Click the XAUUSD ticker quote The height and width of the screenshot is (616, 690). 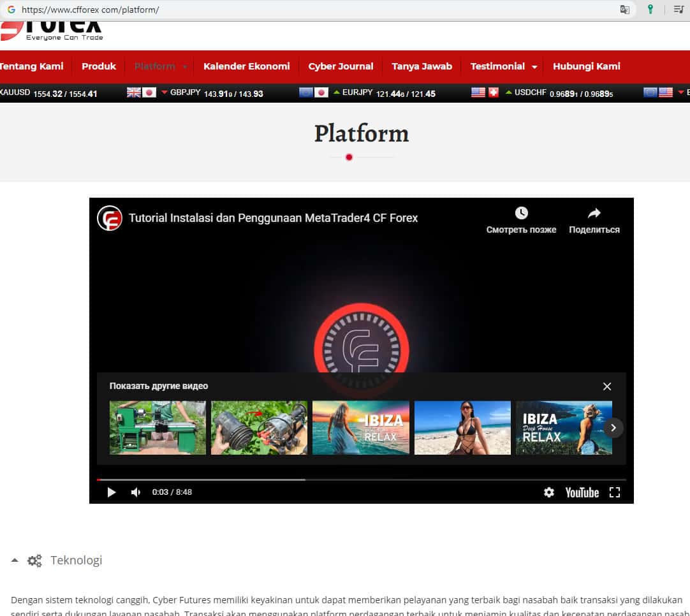click(x=48, y=93)
